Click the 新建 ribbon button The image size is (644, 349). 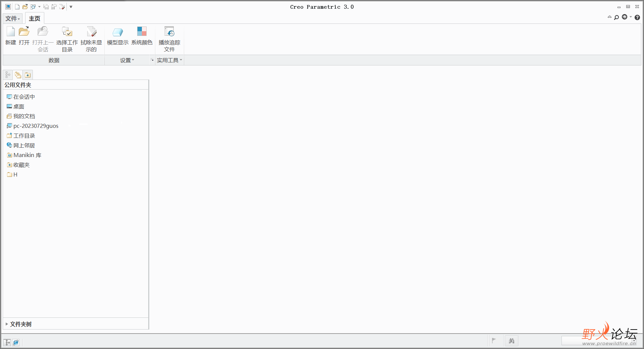11,35
